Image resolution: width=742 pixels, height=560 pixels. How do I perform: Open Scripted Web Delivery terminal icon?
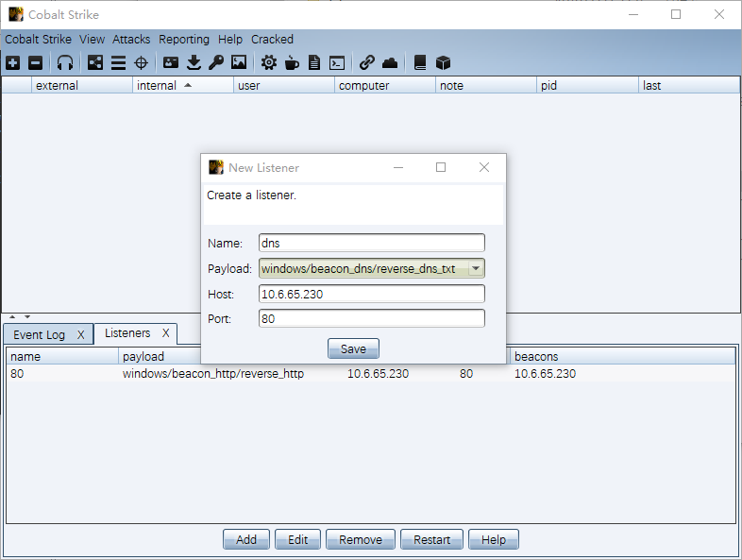337,62
